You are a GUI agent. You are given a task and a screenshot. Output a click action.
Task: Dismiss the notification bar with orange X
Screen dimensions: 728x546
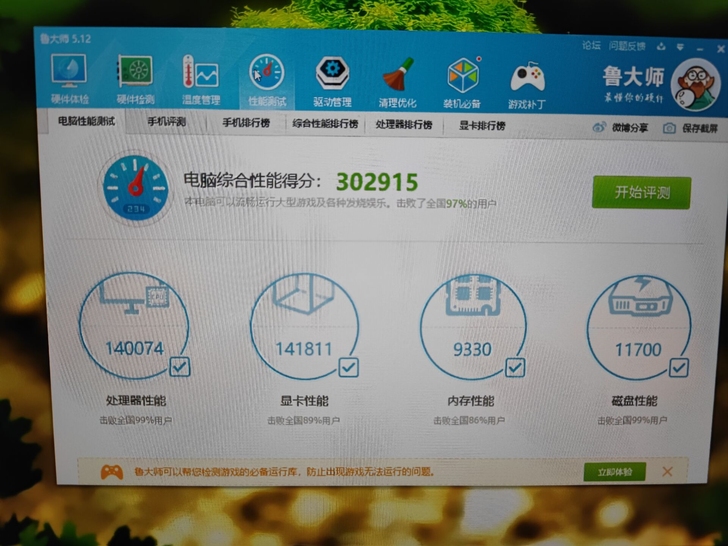click(x=667, y=472)
